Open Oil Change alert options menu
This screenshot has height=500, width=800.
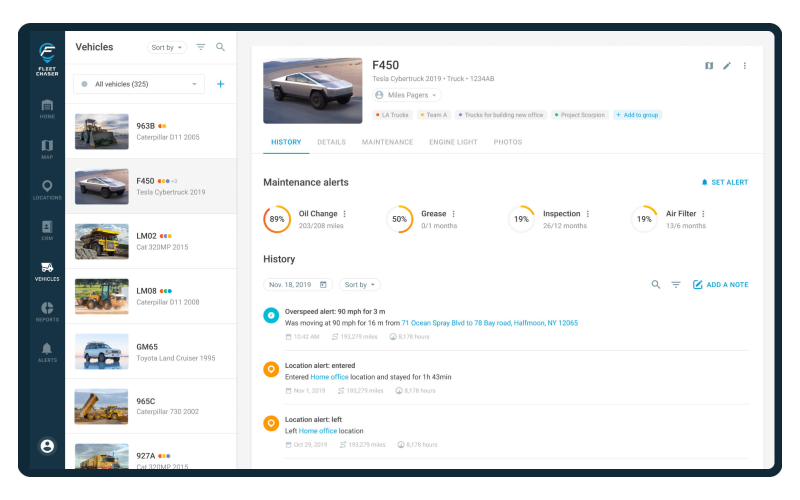(344, 214)
